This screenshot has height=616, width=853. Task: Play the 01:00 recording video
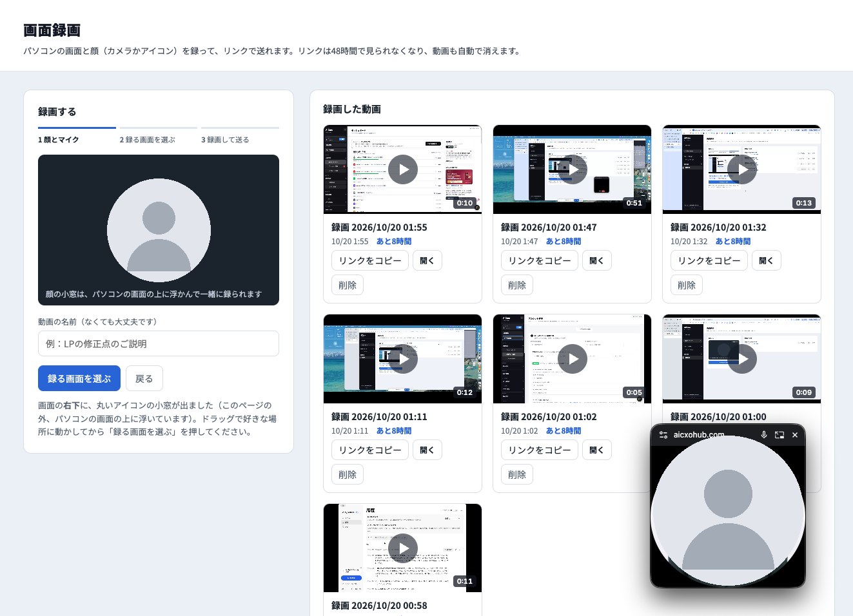tap(742, 359)
